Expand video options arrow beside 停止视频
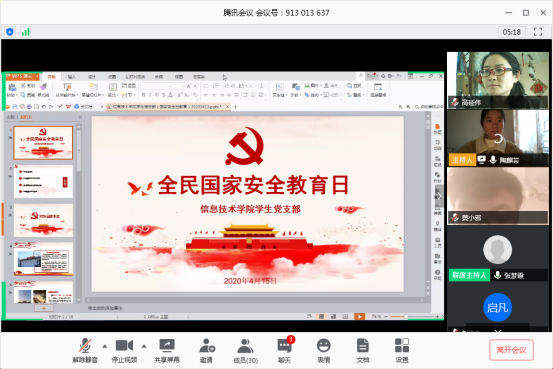 coord(144,346)
